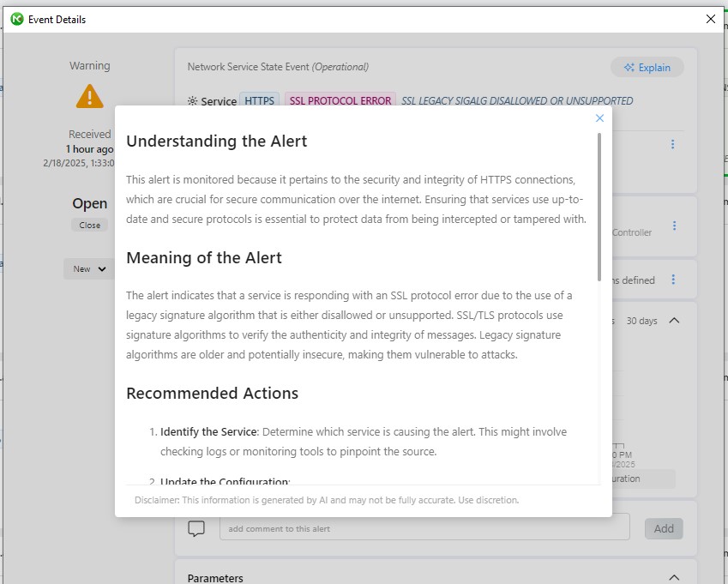Click the '30 days' range label
This screenshot has height=584, width=728.
click(641, 321)
